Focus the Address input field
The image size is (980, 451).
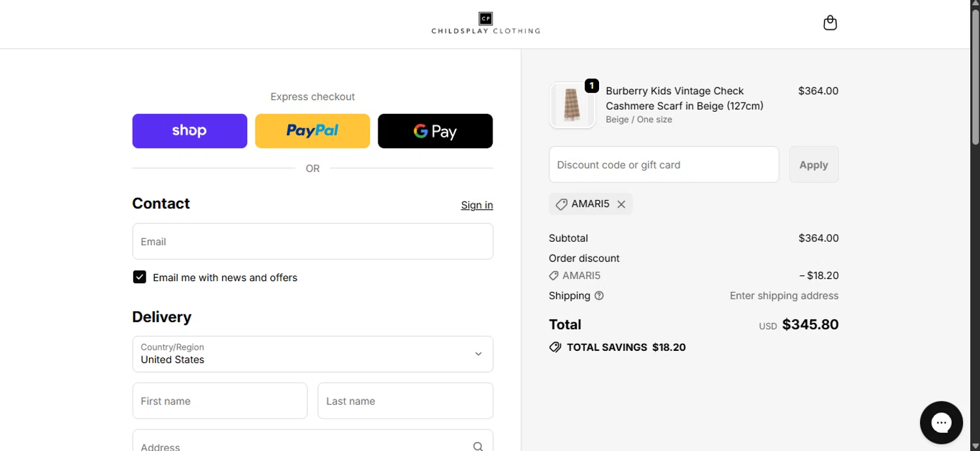point(312,441)
